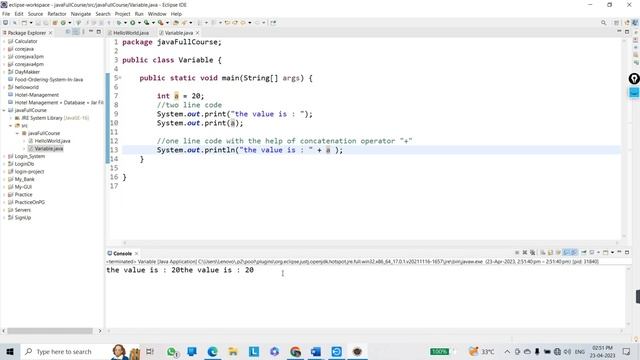Collapse main method using fold marker at line 5

point(120,78)
